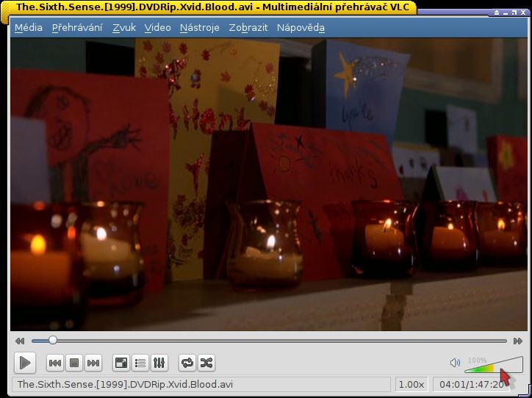This screenshot has width=532, height=398.
Task: Seek to the middle of the timeline
Action: 269,341
